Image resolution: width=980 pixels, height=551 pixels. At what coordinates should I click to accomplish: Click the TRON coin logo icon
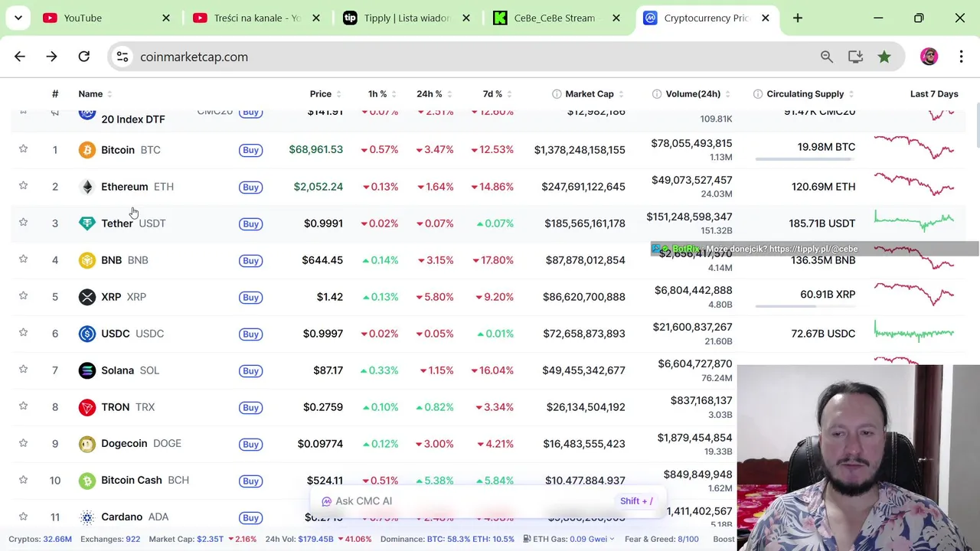click(87, 407)
